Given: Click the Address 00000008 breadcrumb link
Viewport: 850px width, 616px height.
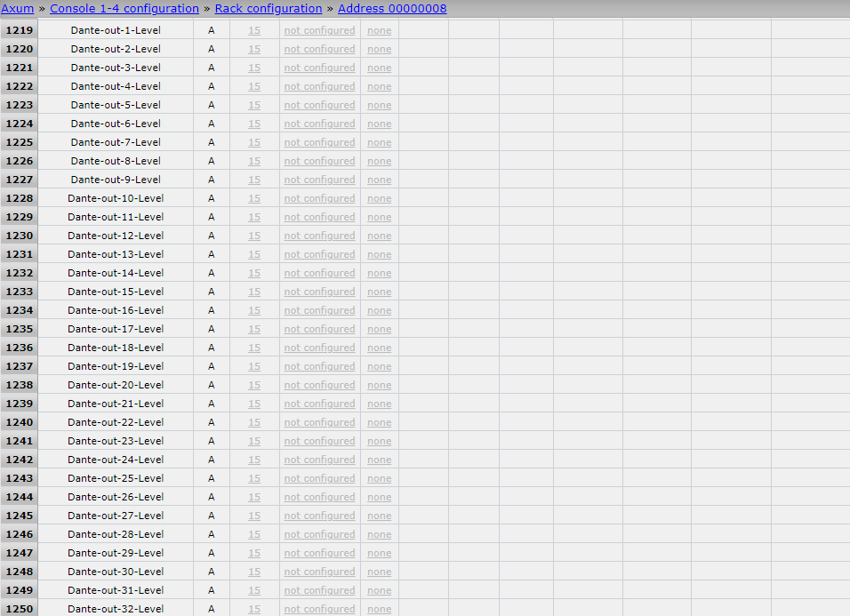Looking at the screenshot, I should [x=392, y=9].
